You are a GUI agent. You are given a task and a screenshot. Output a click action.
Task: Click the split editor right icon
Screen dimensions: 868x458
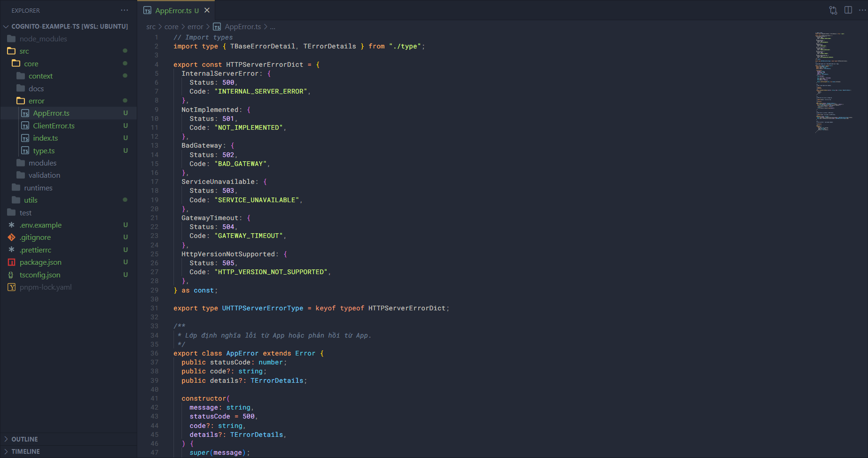(x=848, y=10)
